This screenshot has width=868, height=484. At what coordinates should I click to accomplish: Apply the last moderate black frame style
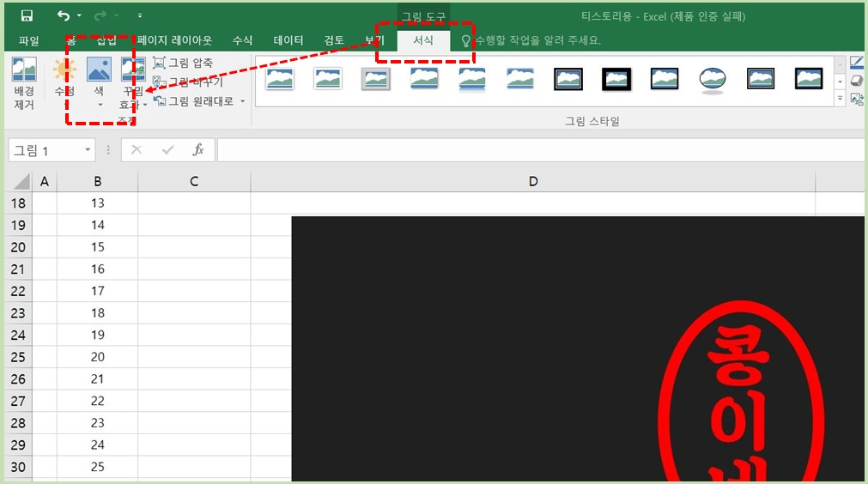809,79
